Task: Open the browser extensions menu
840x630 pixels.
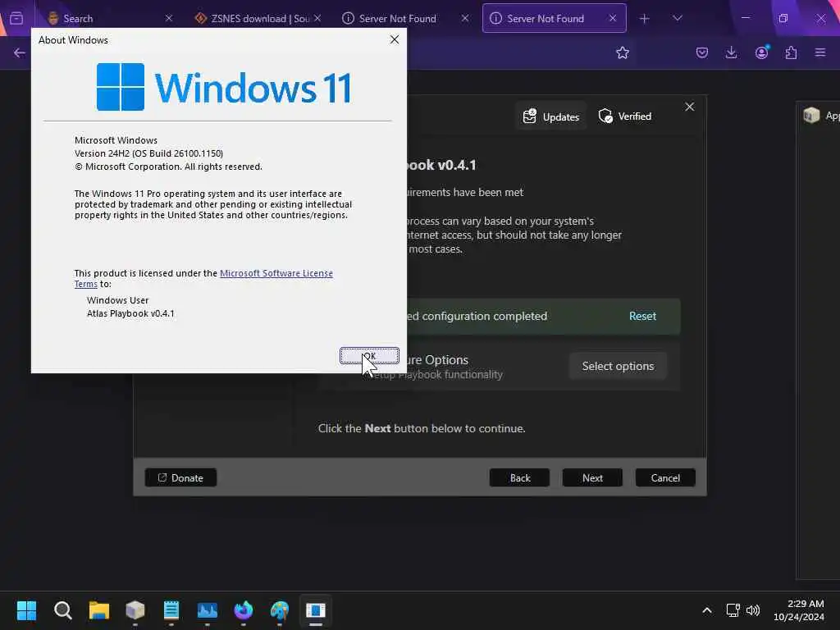Action: point(792,52)
